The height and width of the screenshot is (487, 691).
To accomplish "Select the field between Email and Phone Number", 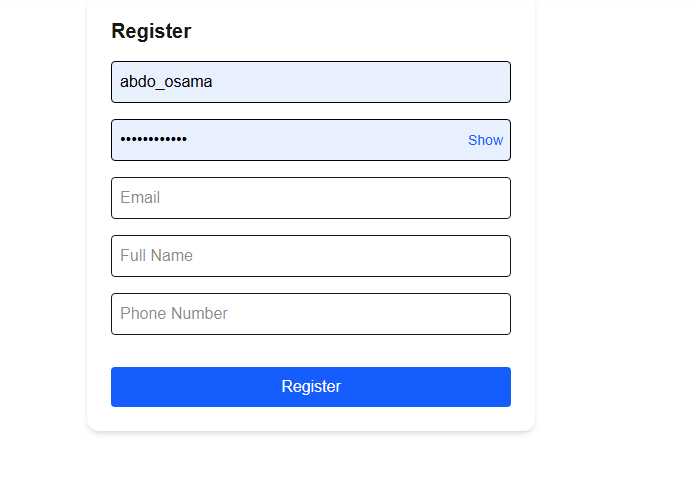I will pos(311,256).
